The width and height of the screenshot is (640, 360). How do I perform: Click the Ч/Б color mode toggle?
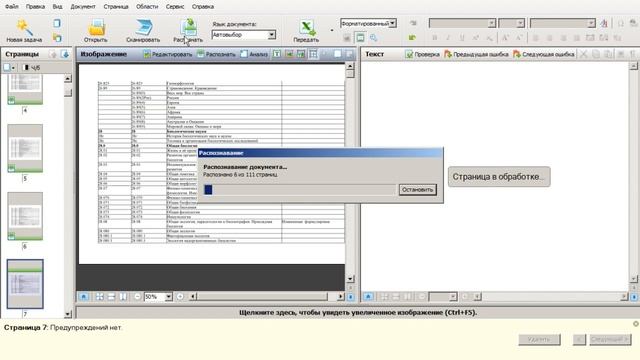point(32,68)
